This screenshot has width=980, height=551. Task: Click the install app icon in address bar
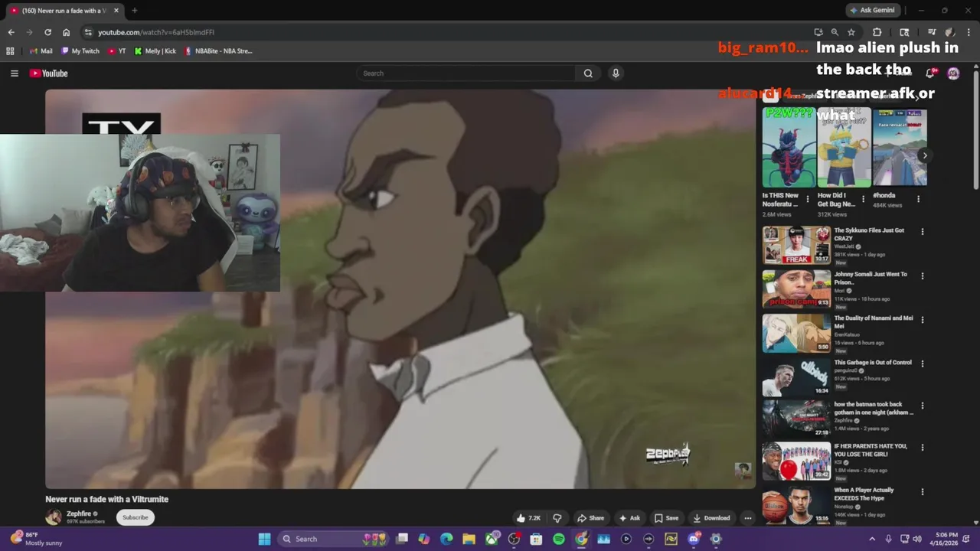(818, 32)
